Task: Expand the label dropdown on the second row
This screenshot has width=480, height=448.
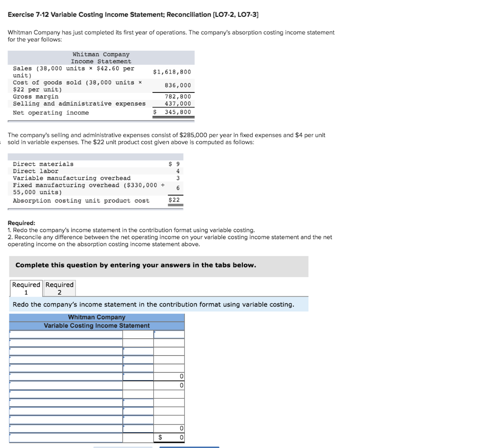Action: pyautogui.click(x=9, y=343)
